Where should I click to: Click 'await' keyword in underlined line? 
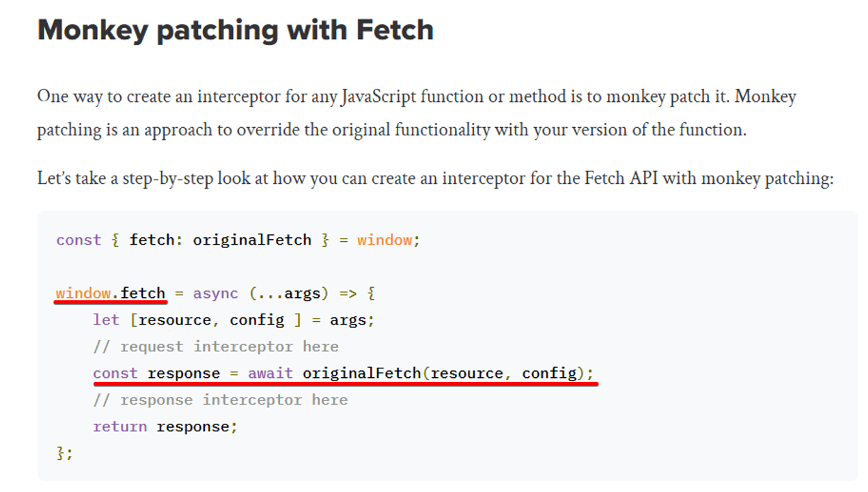[x=270, y=373]
